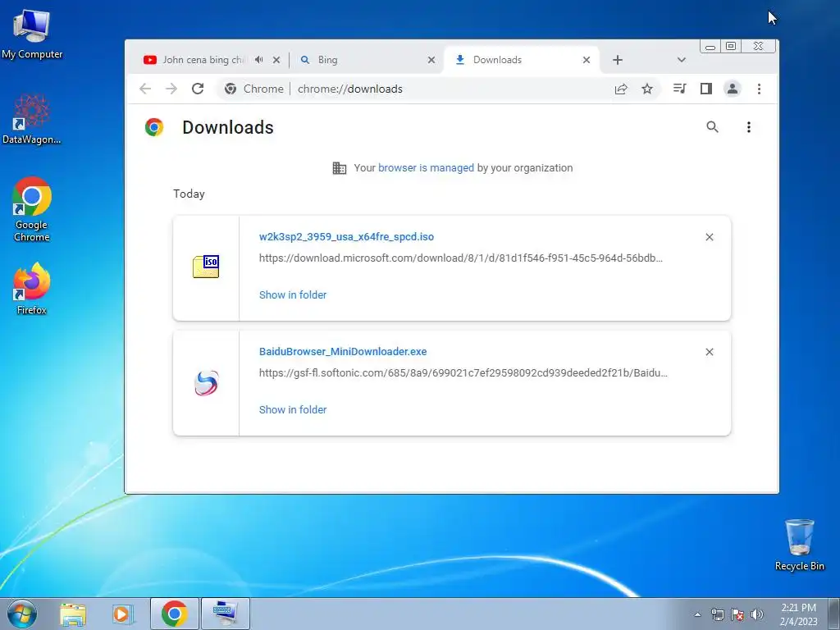Open w2k3sp2_3959_usa_x64fre_spcd.iso file link
Image resolution: width=840 pixels, height=630 pixels.
pyautogui.click(x=347, y=237)
